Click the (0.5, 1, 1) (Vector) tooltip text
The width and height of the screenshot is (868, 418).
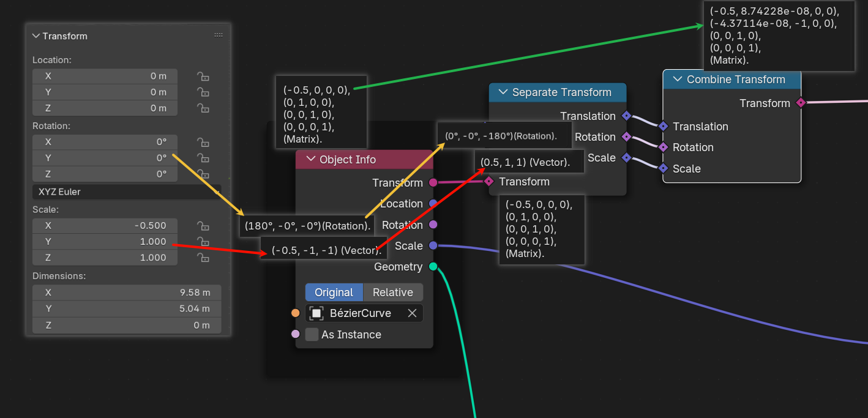click(x=525, y=162)
